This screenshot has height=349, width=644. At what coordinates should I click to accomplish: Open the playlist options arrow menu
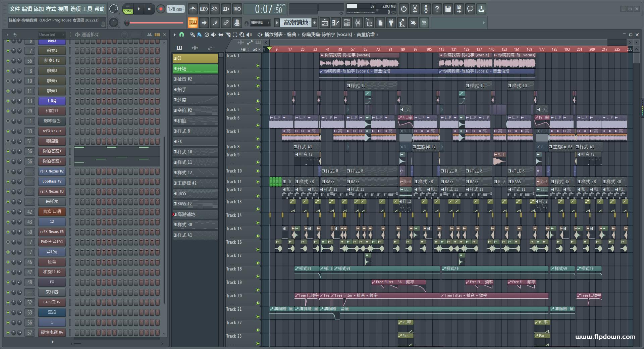(x=175, y=35)
